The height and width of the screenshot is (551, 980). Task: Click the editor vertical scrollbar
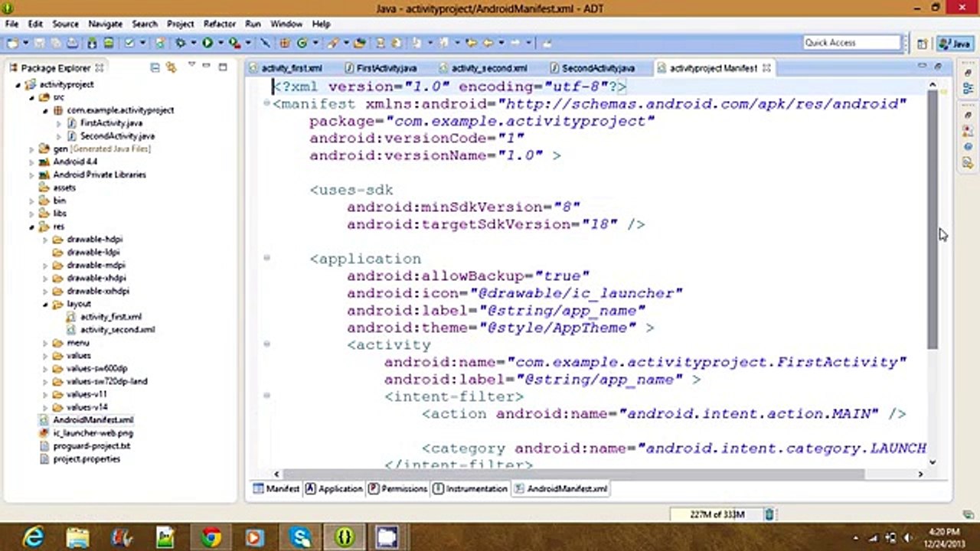[x=933, y=218]
